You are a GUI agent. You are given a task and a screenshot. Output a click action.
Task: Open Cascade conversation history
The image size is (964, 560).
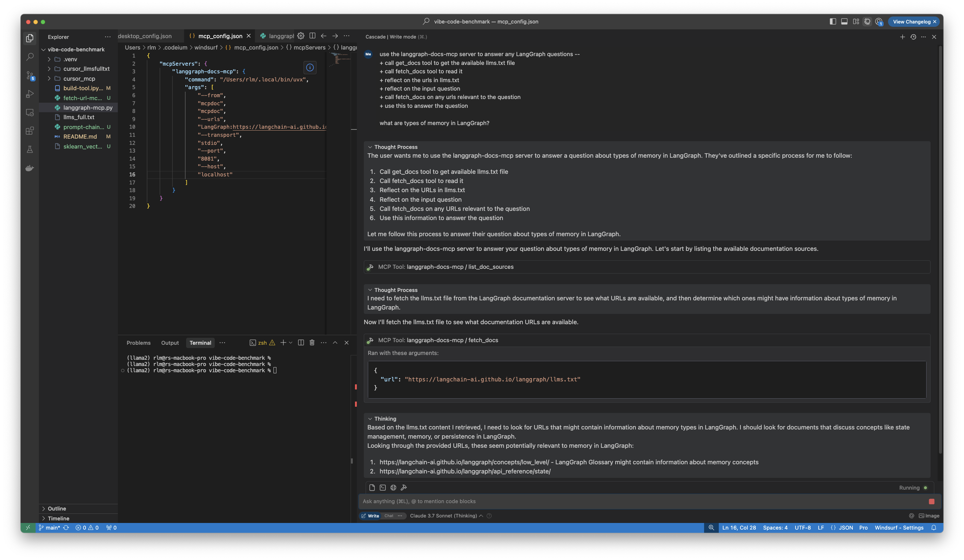coord(913,37)
